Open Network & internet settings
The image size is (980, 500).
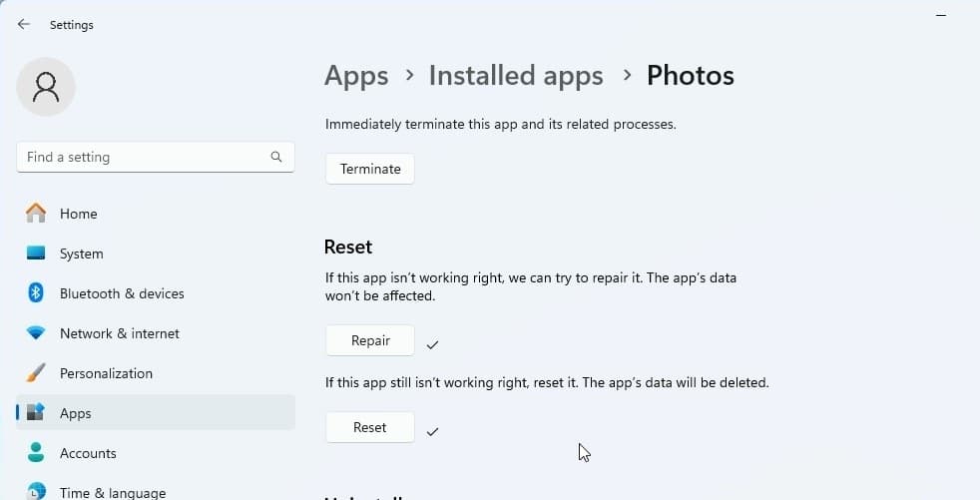click(x=120, y=333)
